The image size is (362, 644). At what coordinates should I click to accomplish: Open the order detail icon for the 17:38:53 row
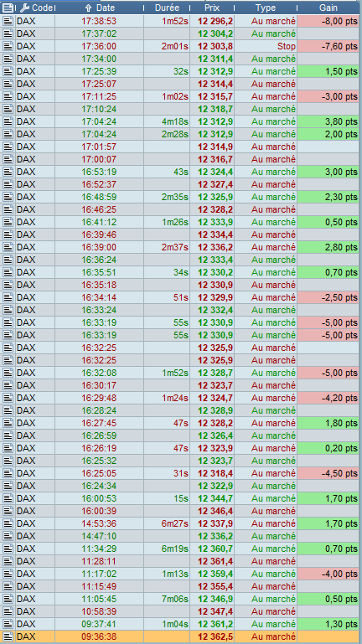[8, 21]
